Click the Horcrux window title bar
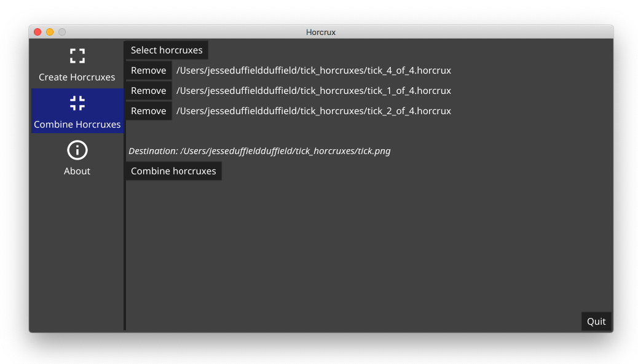 (x=321, y=32)
